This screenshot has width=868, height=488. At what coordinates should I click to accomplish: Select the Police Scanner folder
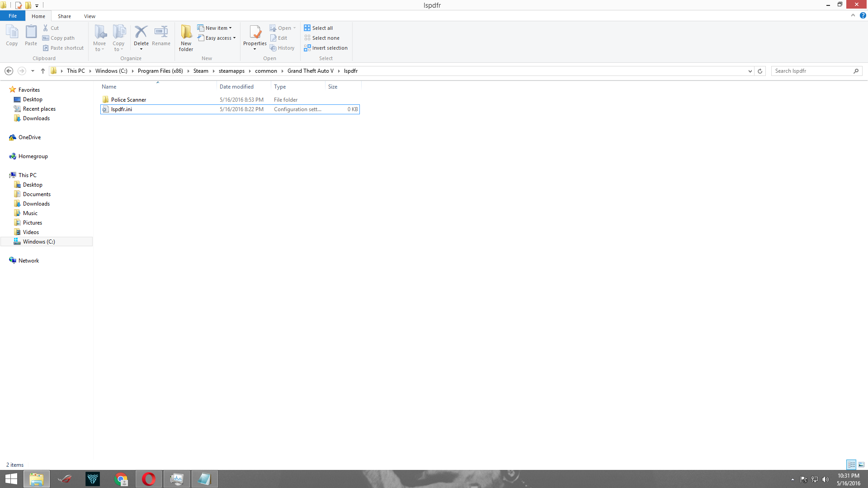(128, 100)
